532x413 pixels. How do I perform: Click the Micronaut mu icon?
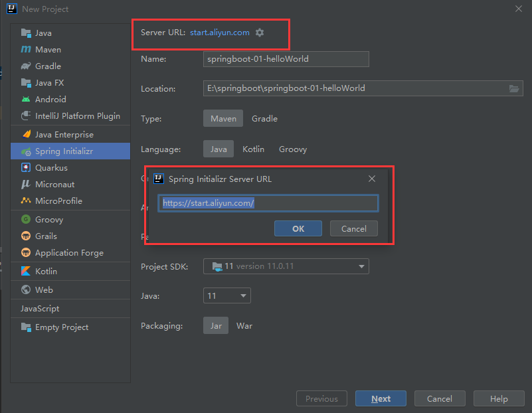click(x=26, y=184)
